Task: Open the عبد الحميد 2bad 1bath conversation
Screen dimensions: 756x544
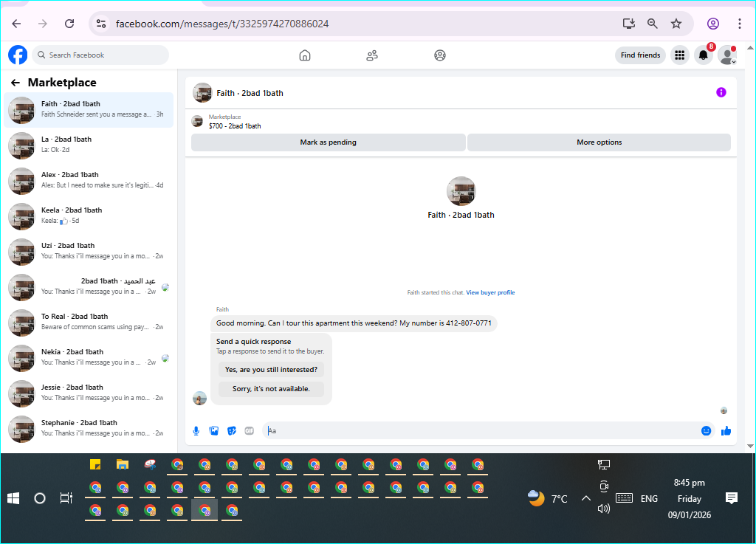Action: tap(89, 287)
